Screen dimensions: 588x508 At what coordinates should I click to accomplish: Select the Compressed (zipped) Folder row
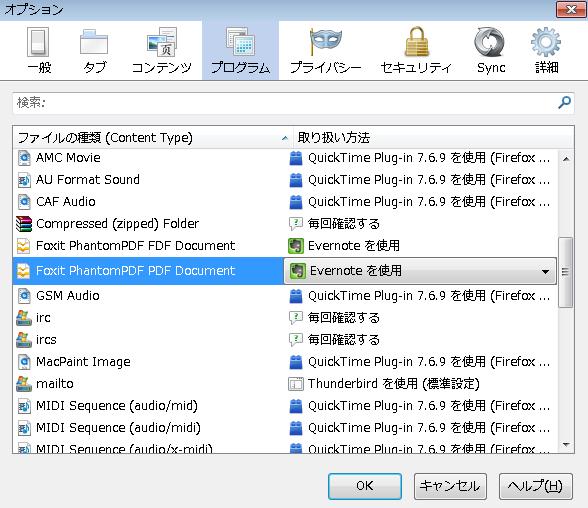[285, 224]
